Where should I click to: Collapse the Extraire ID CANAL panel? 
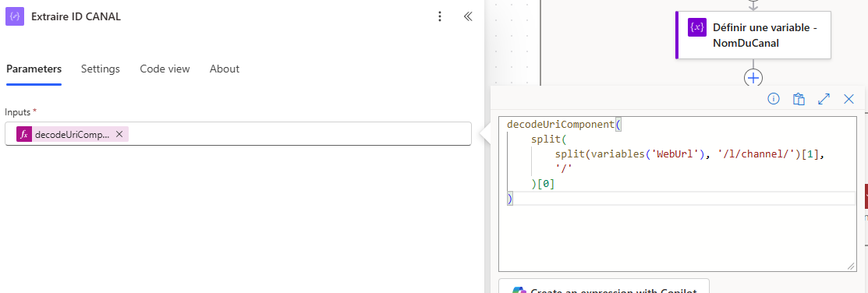tap(468, 16)
